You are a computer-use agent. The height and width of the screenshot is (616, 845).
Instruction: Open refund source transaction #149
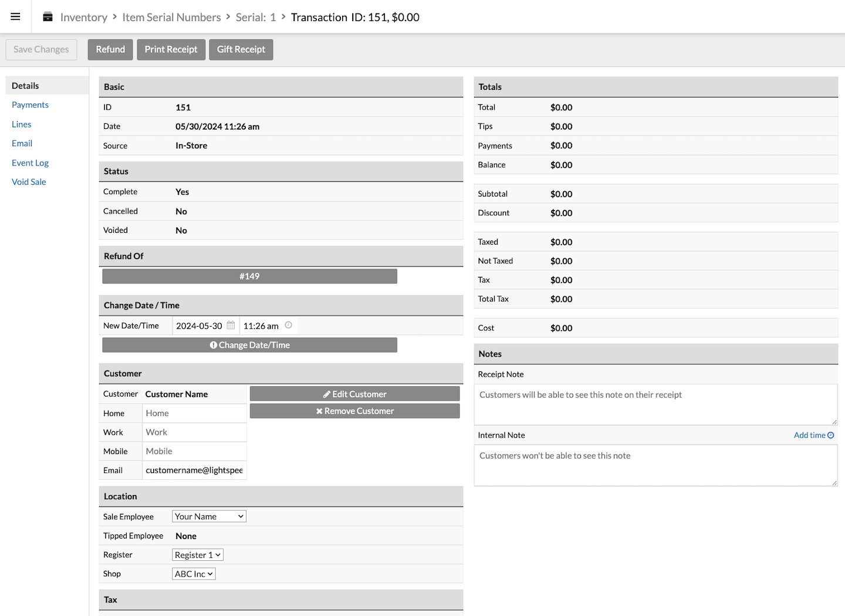[x=249, y=276]
